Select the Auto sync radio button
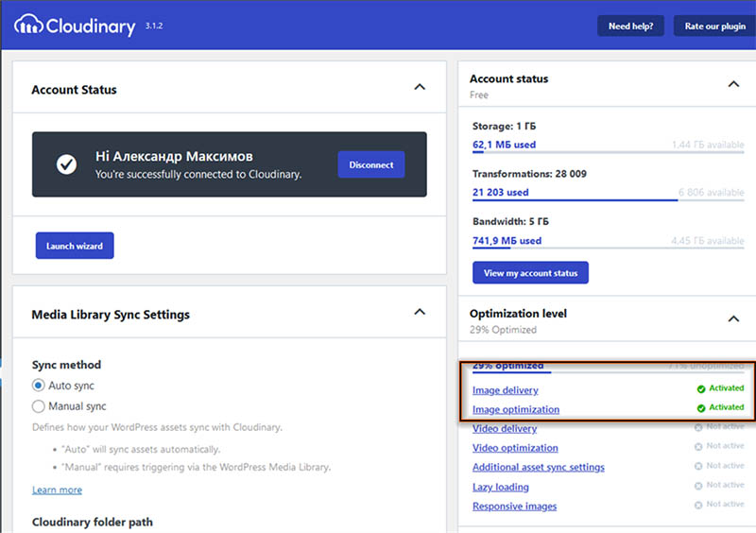 [x=38, y=386]
